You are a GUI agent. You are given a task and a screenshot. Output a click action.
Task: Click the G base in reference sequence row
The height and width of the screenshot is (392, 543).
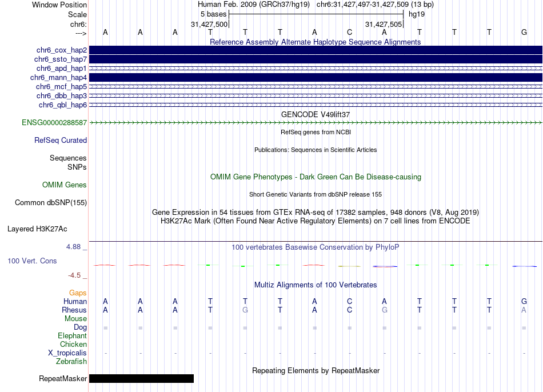[x=524, y=32]
